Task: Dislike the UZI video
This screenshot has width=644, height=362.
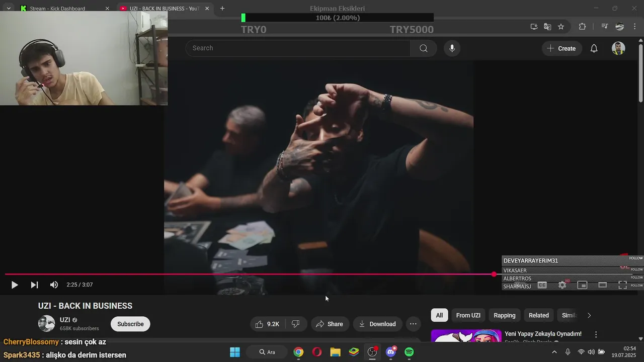Action: tap(296, 324)
